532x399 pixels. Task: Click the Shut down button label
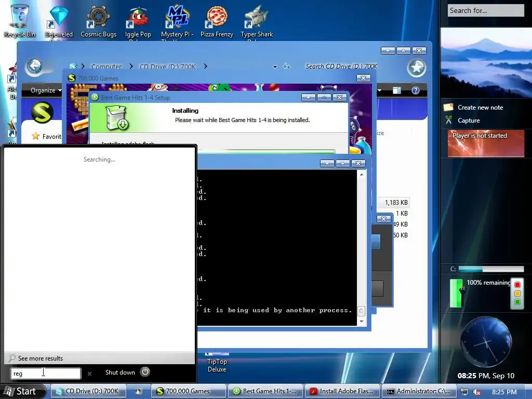click(x=120, y=372)
